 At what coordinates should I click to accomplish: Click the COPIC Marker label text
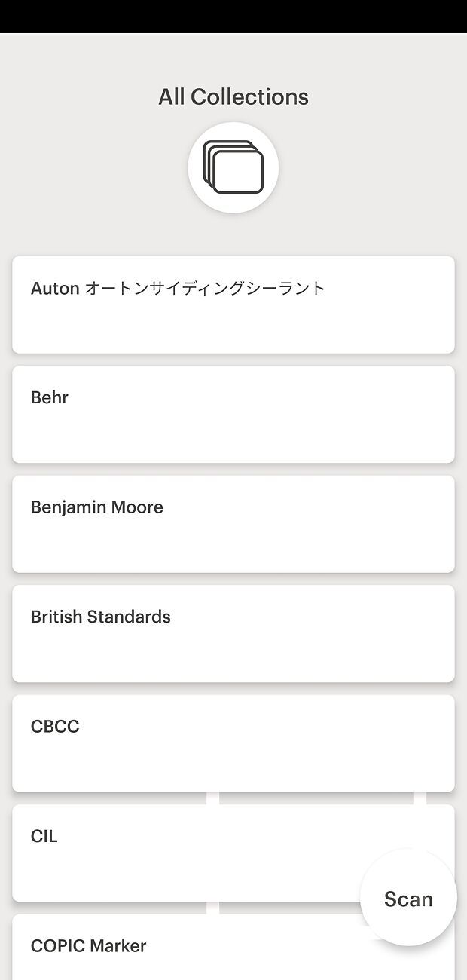click(x=89, y=946)
